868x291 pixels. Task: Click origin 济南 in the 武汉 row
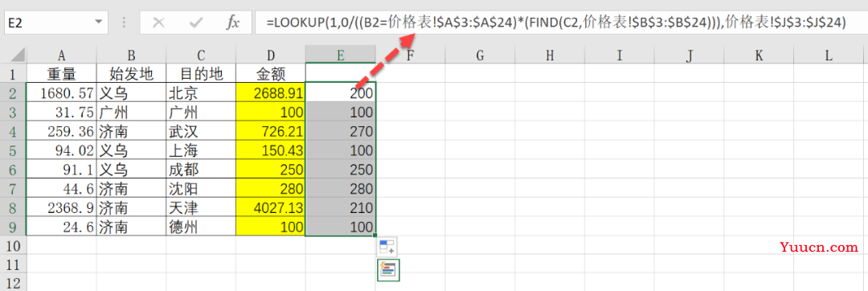(x=131, y=131)
